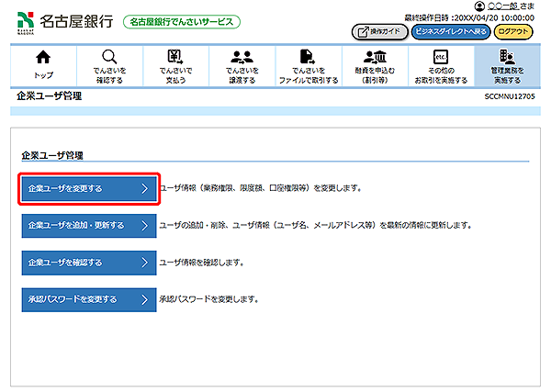Click the 企業ユーザを変更する button
Screen dimensions: 551x392
coord(88,188)
